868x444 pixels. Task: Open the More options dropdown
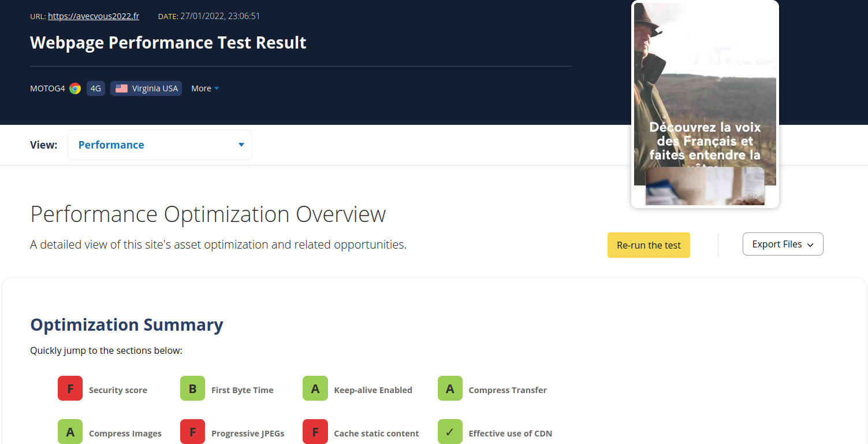(x=204, y=88)
